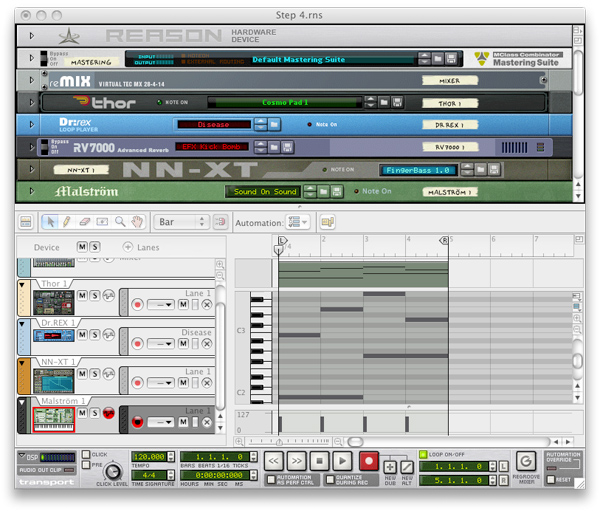Screen dimensions: 600x511
Task: Select the Eraser tool
Action: (84, 222)
